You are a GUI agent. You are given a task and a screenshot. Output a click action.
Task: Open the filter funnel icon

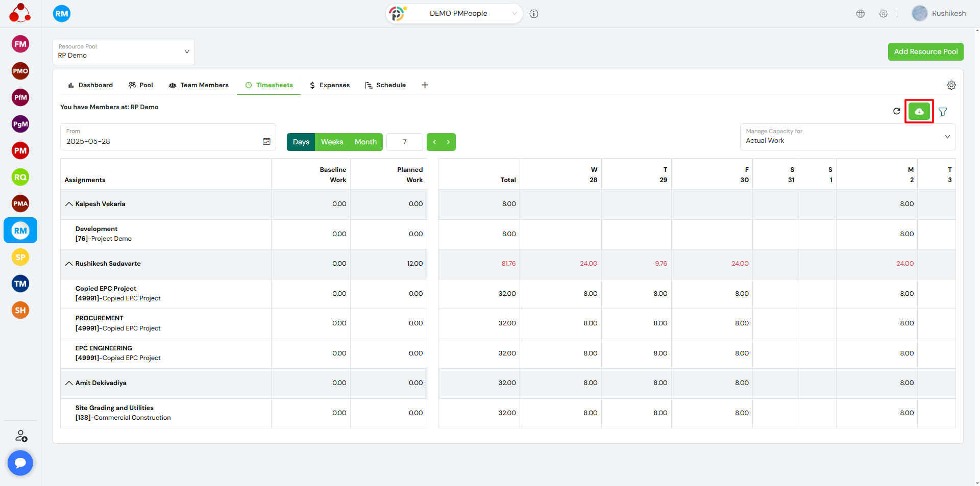point(943,112)
